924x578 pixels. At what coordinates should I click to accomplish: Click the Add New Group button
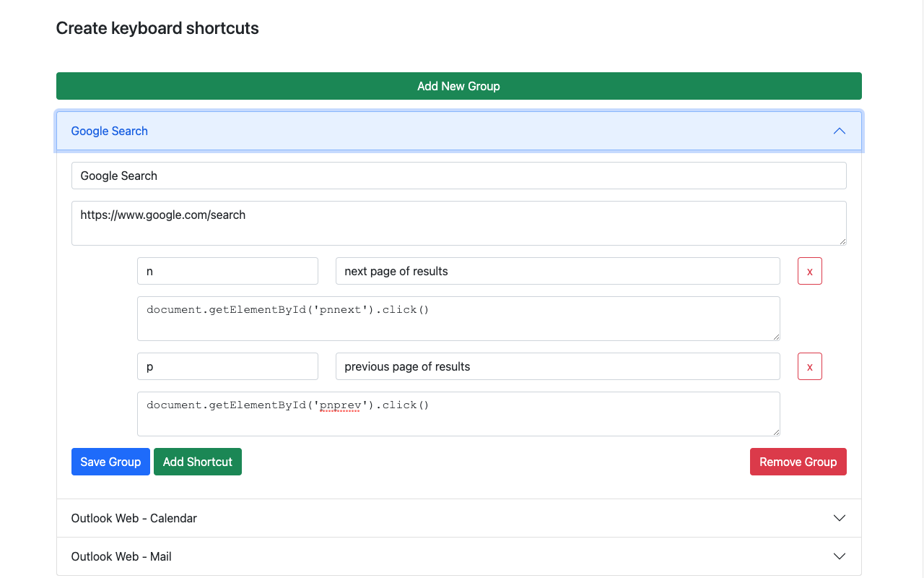(458, 86)
